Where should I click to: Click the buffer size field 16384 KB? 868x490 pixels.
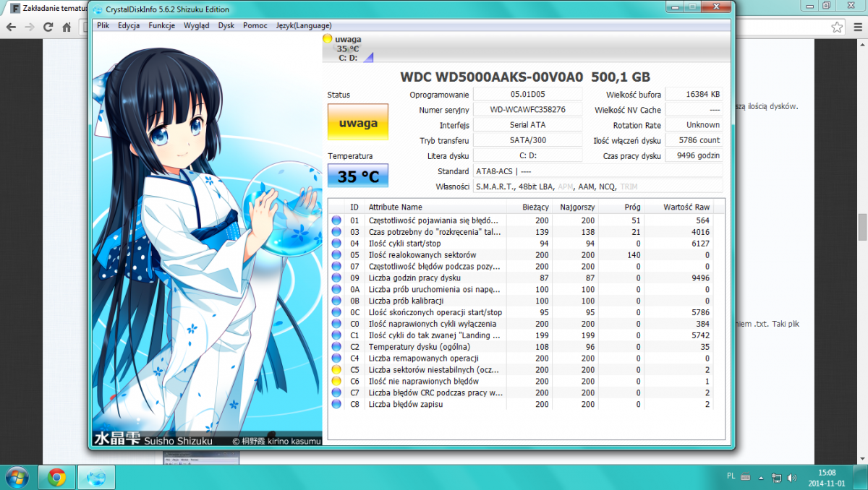coord(694,95)
